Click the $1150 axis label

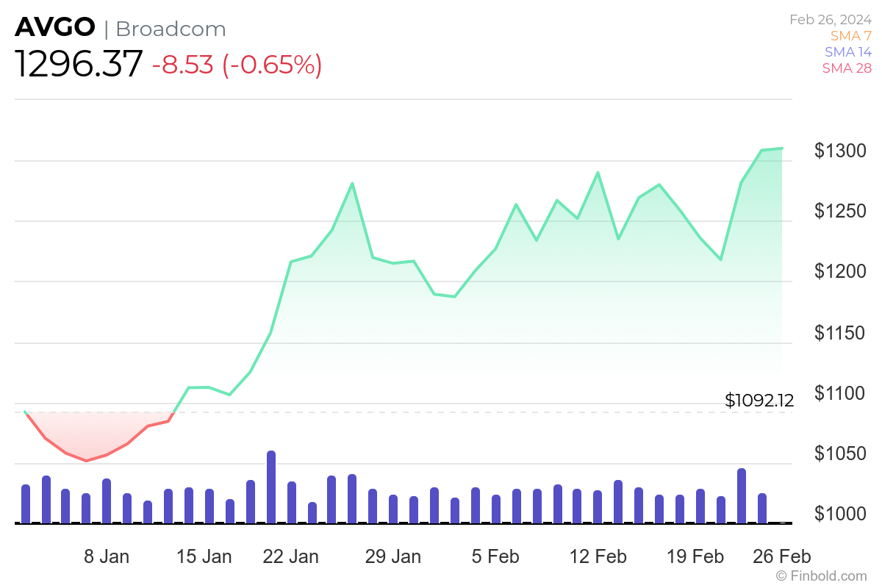pyautogui.click(x=841, y=333)
